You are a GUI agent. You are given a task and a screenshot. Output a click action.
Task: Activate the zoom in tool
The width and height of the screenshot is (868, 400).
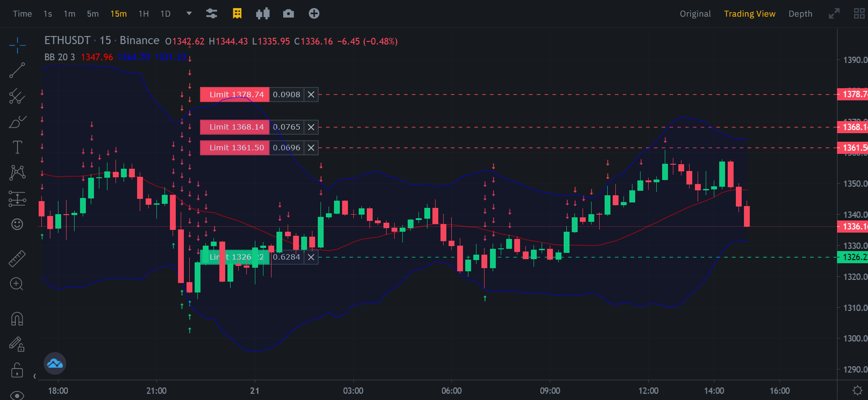pos(17,284)
